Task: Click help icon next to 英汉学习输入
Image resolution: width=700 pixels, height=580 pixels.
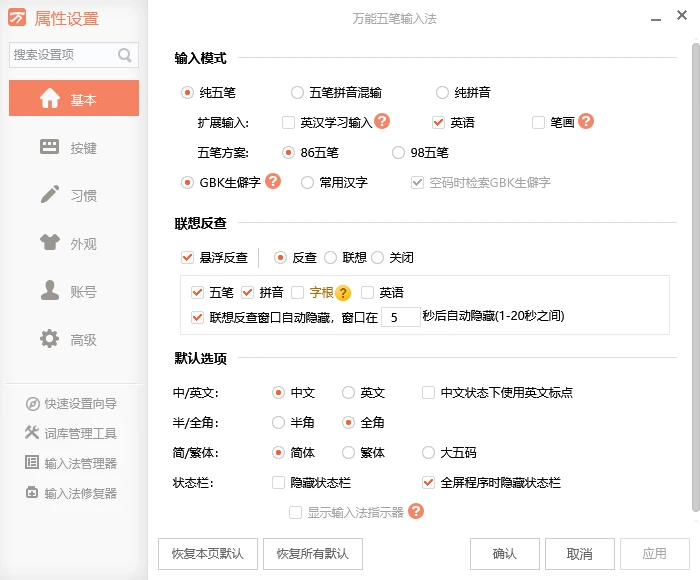Action: coord(382,122)
